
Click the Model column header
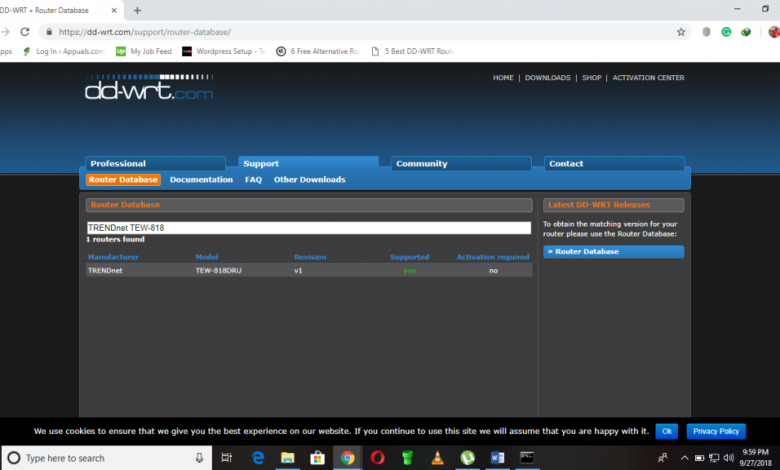[x=207, y=257]
